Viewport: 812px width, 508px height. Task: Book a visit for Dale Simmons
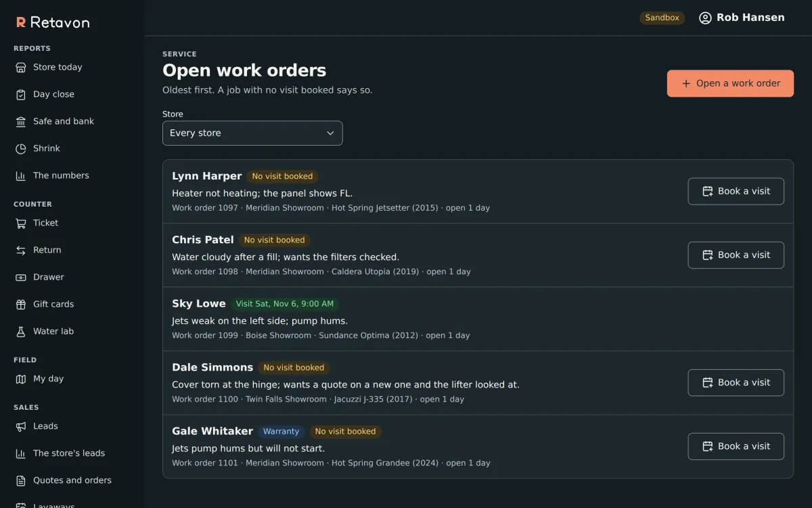736,382
